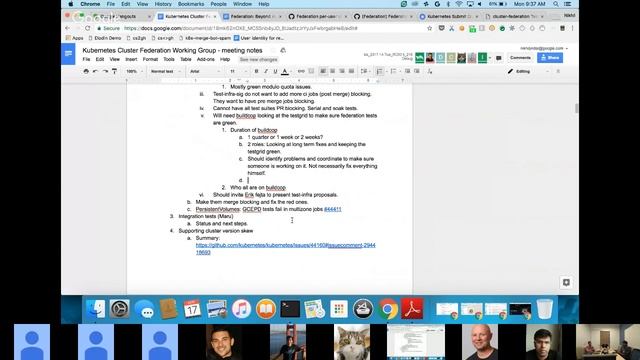Open the Docs Insert menu

[x=131, y=59]
